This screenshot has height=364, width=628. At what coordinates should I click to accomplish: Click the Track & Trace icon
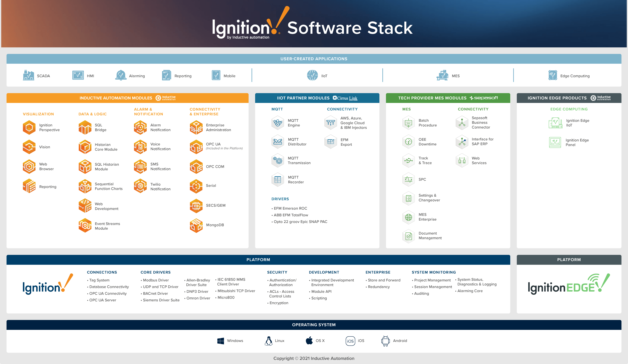[x=409, y=161]
